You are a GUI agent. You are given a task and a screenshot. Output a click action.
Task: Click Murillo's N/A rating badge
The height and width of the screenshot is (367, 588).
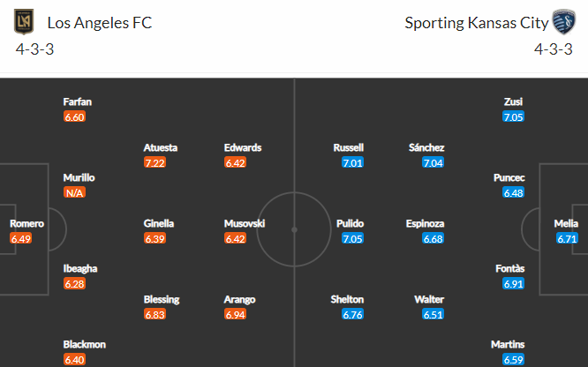pyautogui.click(x=75, y=192)
